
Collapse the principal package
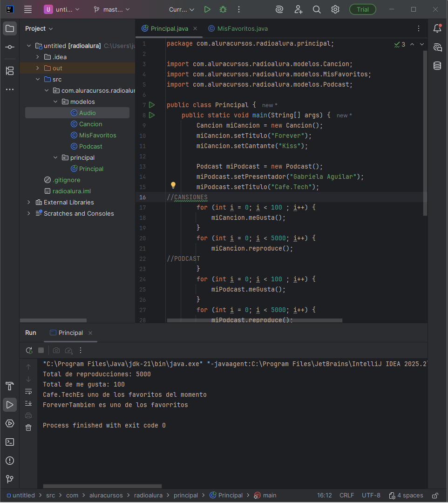point(55,157)
